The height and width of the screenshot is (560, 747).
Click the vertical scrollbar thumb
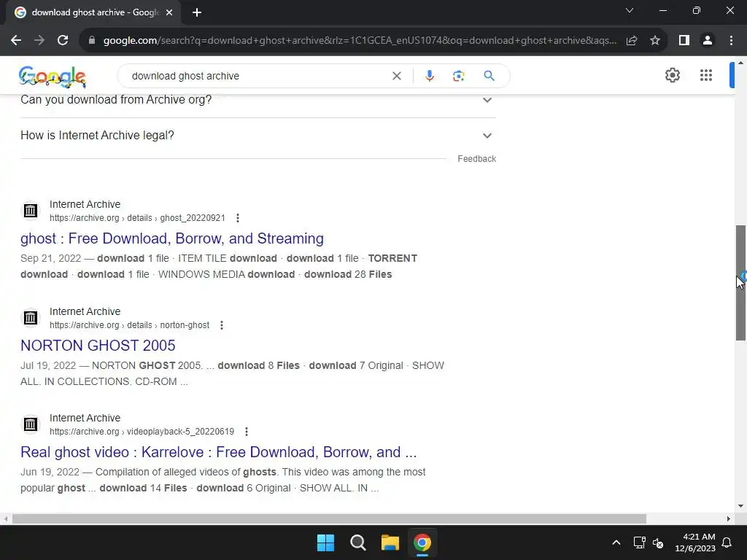(740, 283)
